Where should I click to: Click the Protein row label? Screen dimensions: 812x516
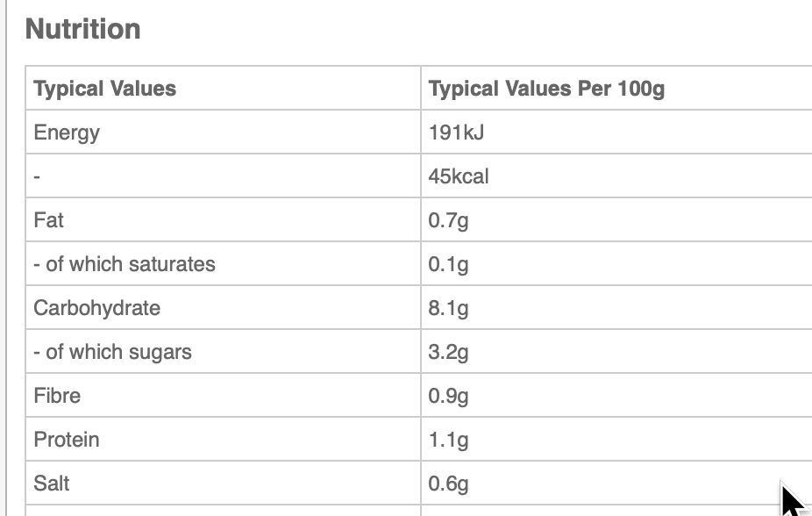[67, 440]
